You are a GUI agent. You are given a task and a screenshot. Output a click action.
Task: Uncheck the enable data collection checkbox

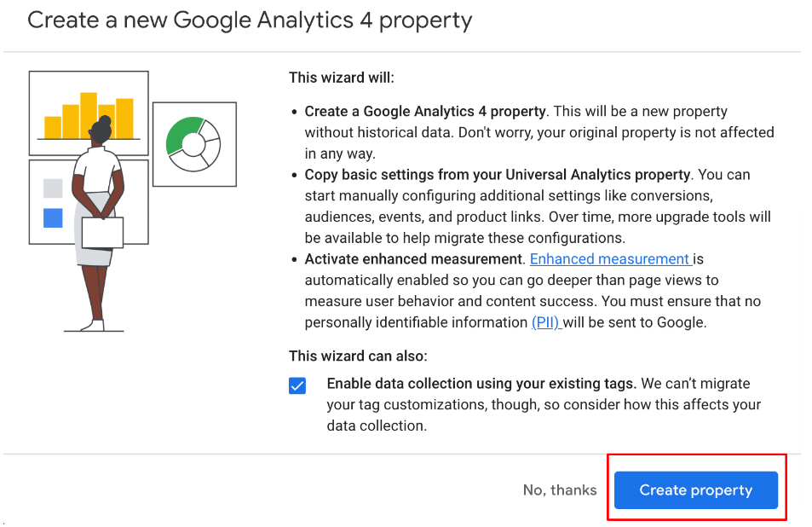click(297, 385)
